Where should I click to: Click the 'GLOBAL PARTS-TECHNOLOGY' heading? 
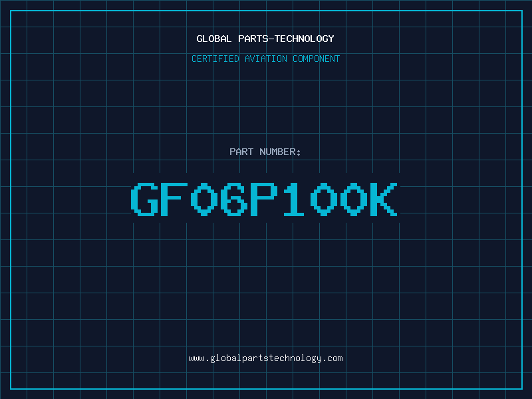click(265, 39)
